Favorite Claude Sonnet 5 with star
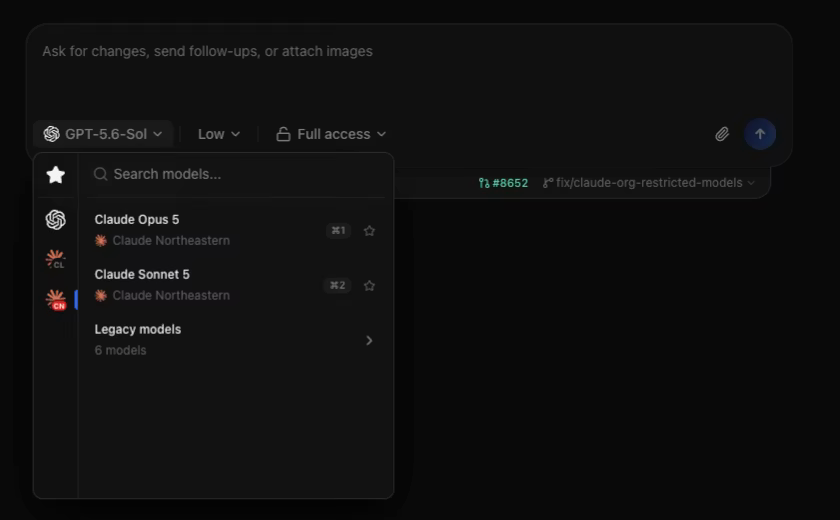Image resolution: width=840 pixels, height=520 pixels. tap(369, 285)
